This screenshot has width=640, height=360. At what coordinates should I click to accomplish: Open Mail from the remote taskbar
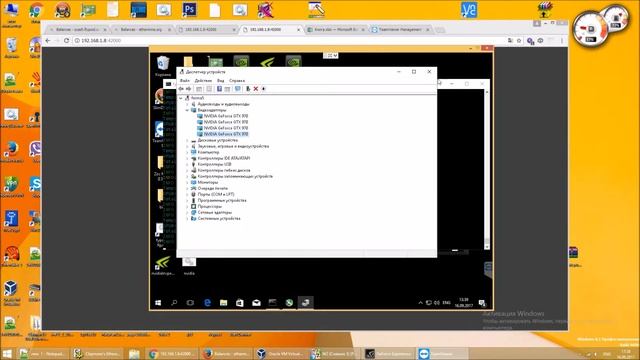[x=256, y=302]
